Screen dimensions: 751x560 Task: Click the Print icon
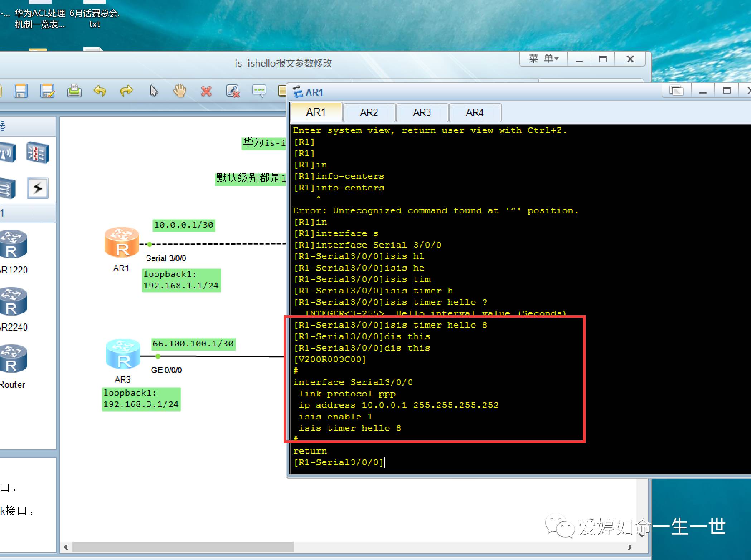74,91
